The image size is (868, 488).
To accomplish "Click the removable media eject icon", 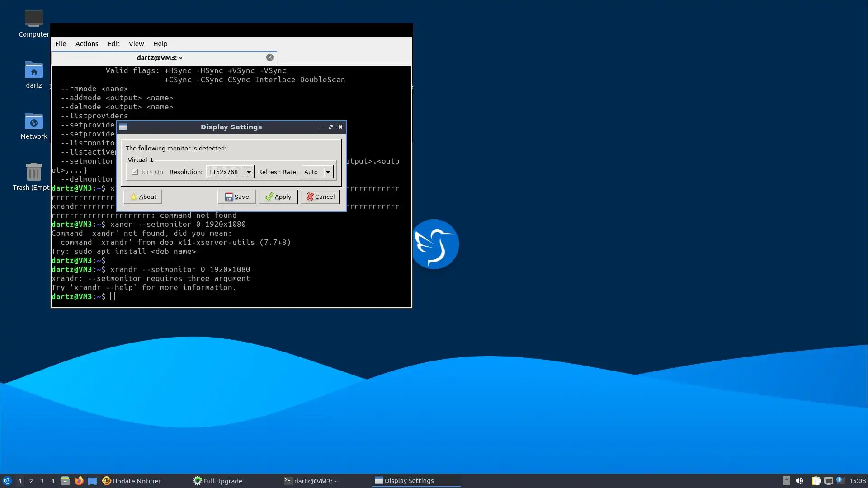I will [x=786, y=481].
